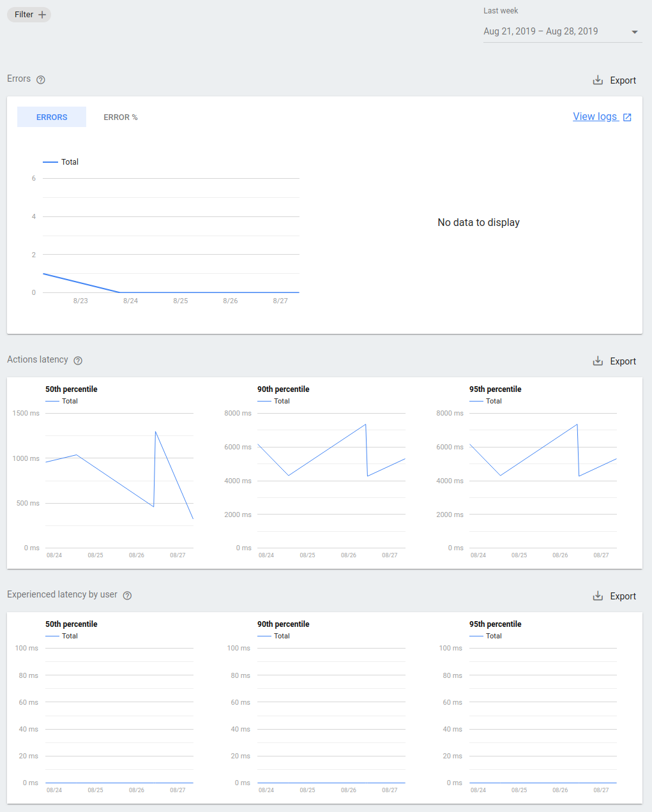
Task: Click peak point of Actions 50th percentile line
Action: 155,432
